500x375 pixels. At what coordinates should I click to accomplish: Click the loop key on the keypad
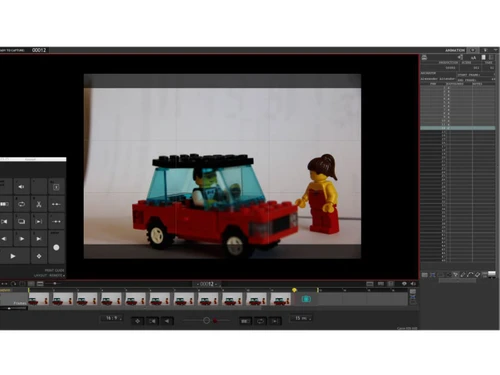21,204
